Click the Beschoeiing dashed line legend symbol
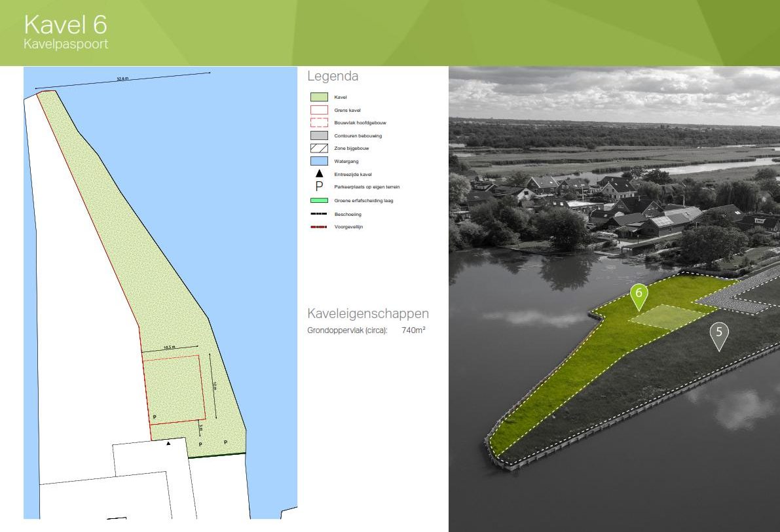The image size is (780, 532). coord(319,214)
